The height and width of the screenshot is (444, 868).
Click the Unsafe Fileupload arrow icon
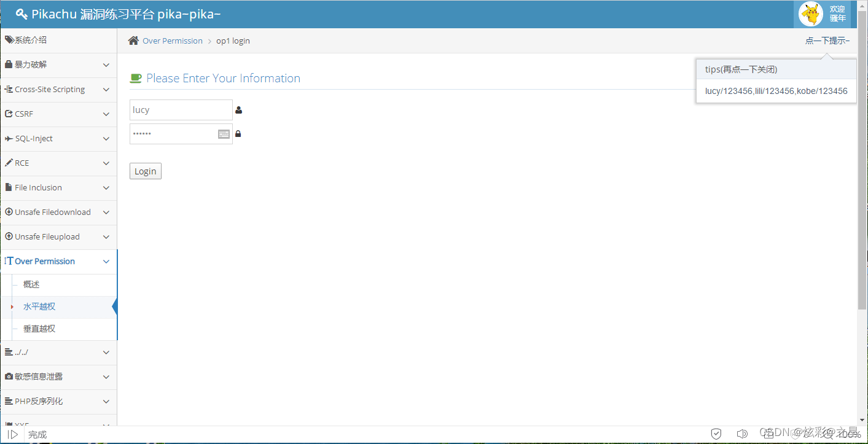click(9, 236)
